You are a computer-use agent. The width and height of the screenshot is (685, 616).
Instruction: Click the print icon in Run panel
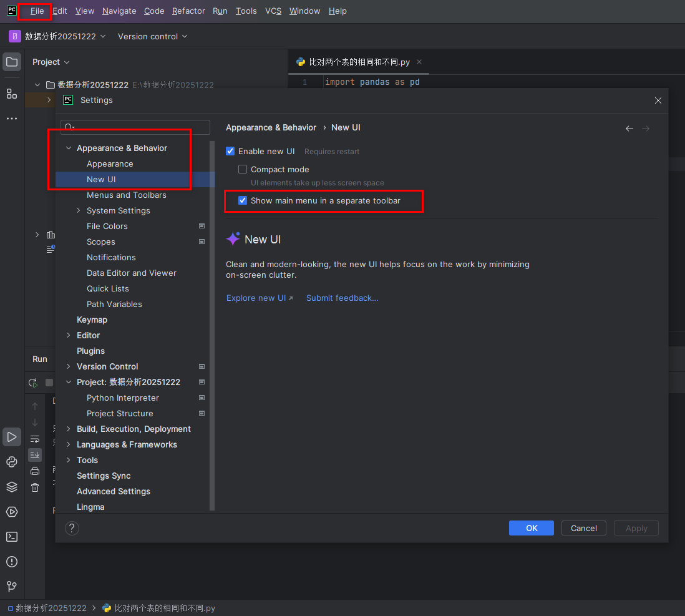(x=35, y=471)
